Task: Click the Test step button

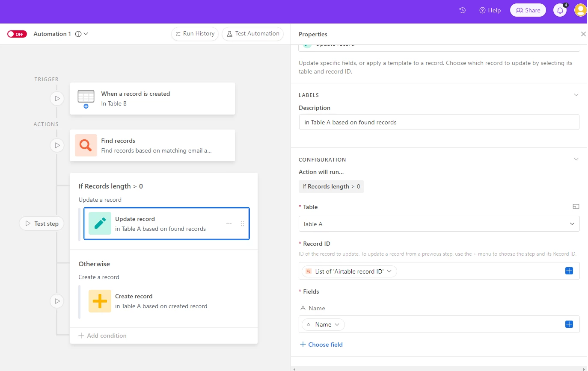Action: (42, 224)
